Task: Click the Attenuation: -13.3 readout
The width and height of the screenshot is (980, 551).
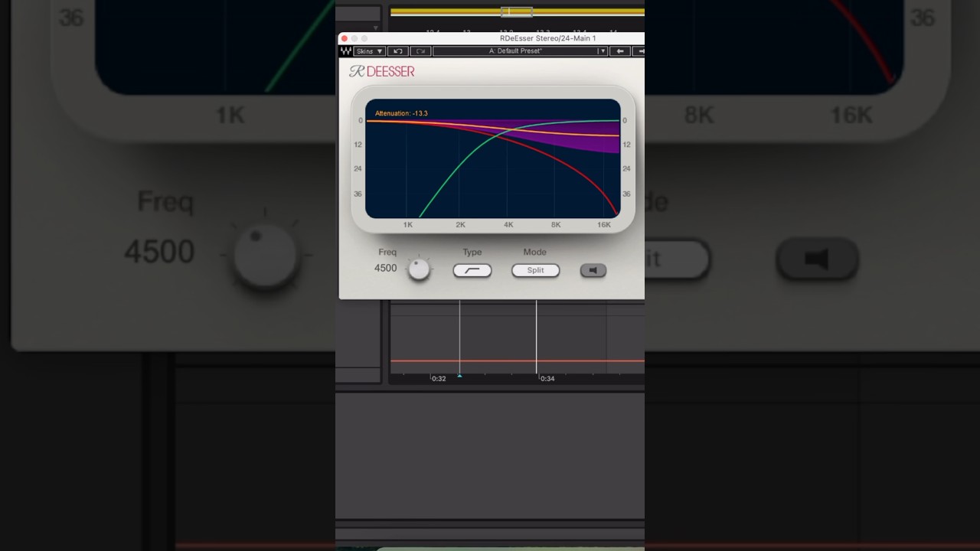Action: click(x=401, y=113)
